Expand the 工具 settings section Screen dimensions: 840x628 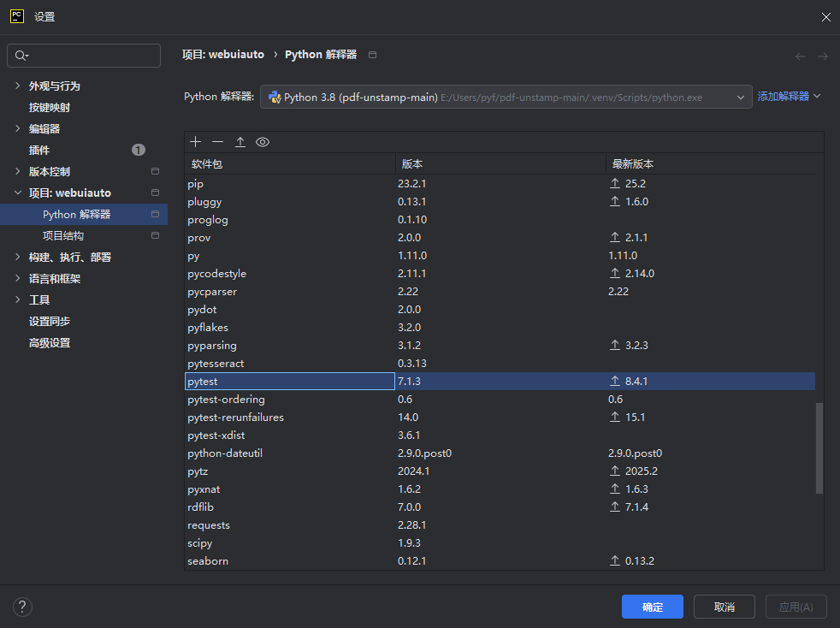[18, 300]
